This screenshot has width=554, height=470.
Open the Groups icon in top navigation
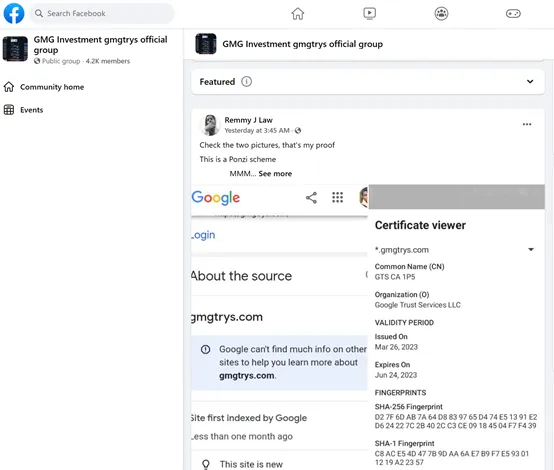click(441, 14)
